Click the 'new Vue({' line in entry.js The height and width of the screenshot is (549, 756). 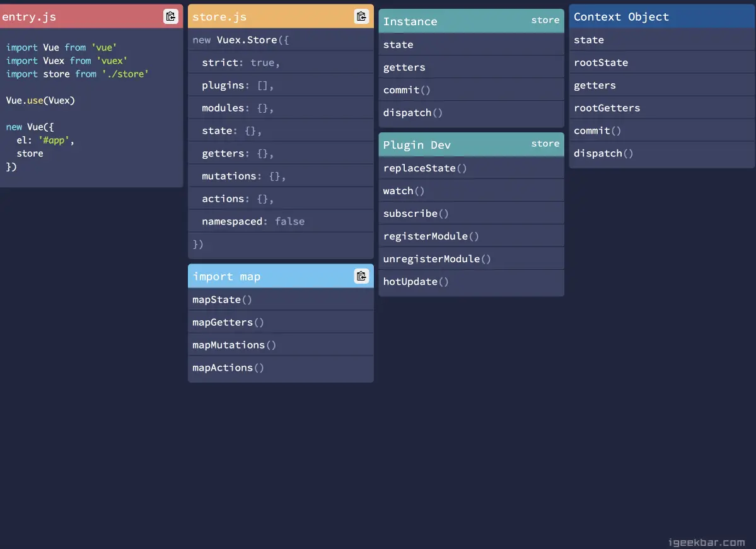(x=30, y=127)
